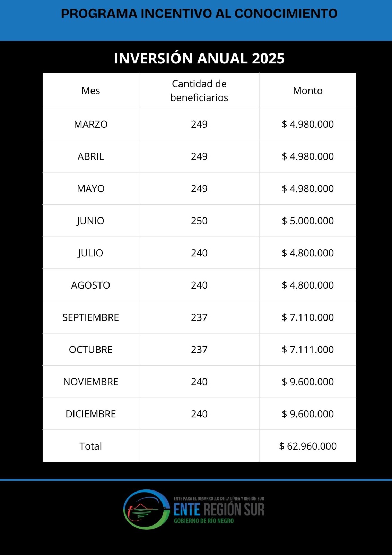Click the $ 5.000.000 amount cell
This screenshot has height=555, width=392.
tap(307, 221)
